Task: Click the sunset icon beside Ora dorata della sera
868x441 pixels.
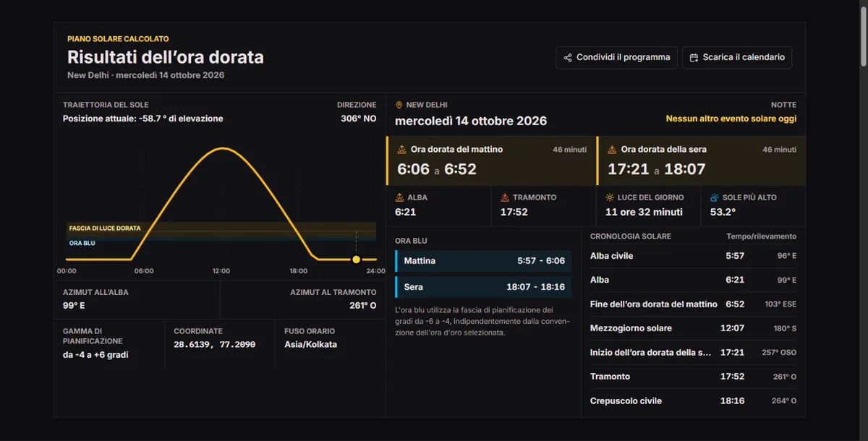Action: (x=613, y=150)
